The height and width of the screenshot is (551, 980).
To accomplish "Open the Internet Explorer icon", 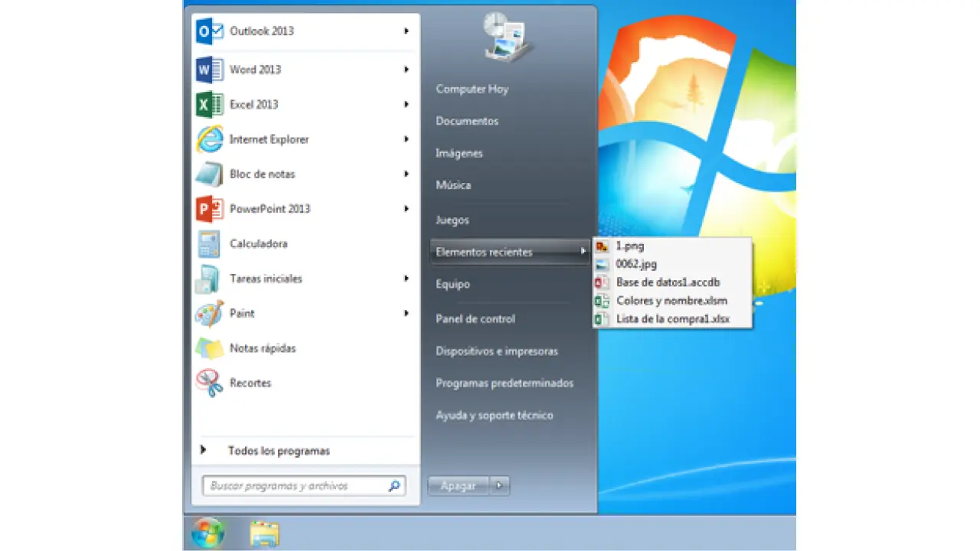I will point(209,139).
